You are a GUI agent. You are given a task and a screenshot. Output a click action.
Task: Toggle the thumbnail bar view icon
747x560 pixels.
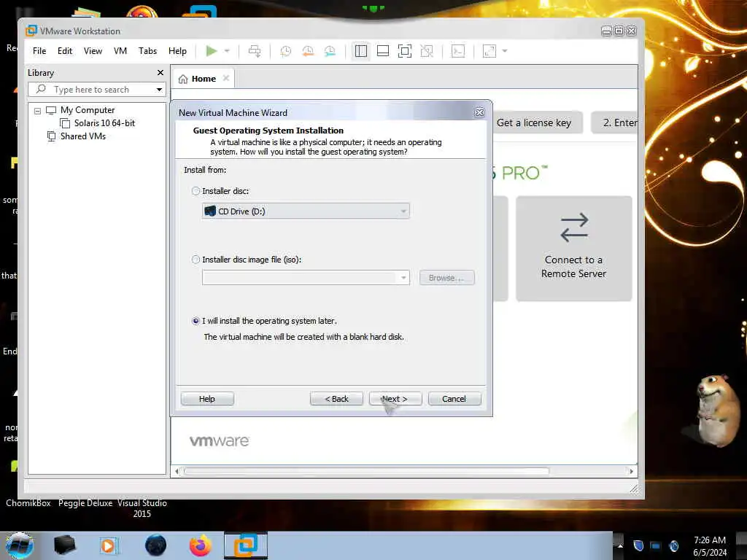point(383,51)
